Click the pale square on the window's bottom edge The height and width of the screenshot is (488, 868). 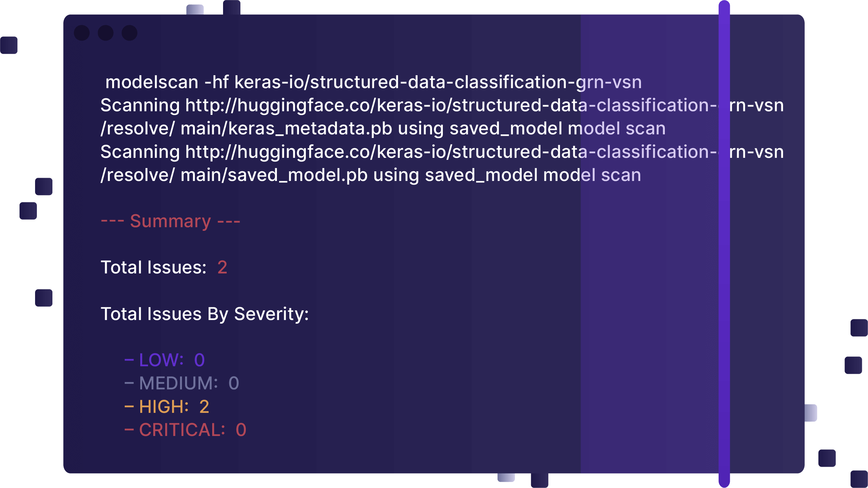(506, 478)
